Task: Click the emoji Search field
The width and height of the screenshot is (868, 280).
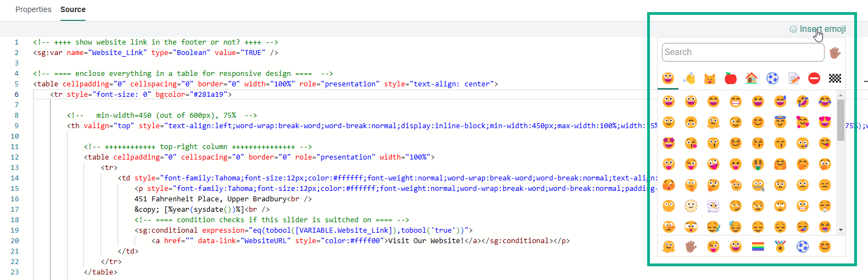Action: tap(743, 52)
